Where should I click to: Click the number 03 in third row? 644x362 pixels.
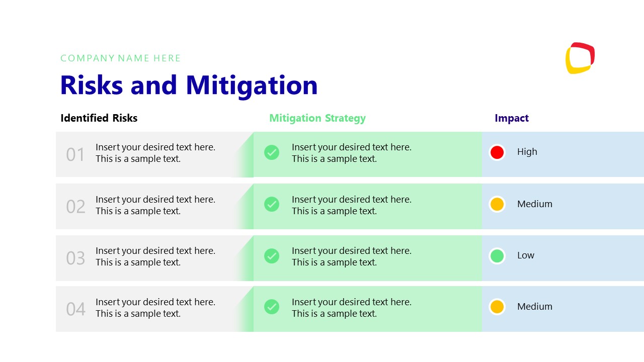75,258
